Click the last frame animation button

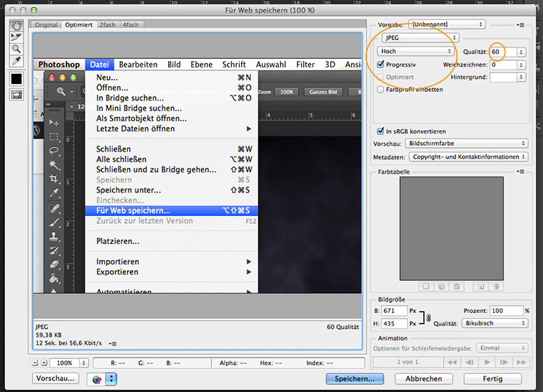pyautogui.click(x=521, y=362)
